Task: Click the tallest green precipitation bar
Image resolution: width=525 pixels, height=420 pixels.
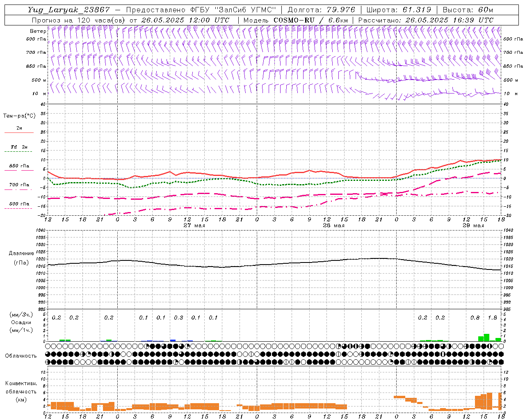Action: point(486,338)
